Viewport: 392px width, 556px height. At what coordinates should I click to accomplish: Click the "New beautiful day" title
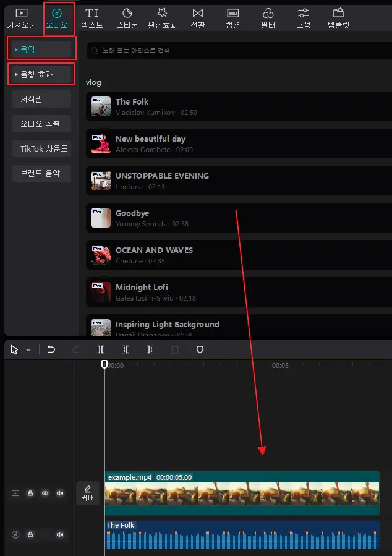click(151, 139)
